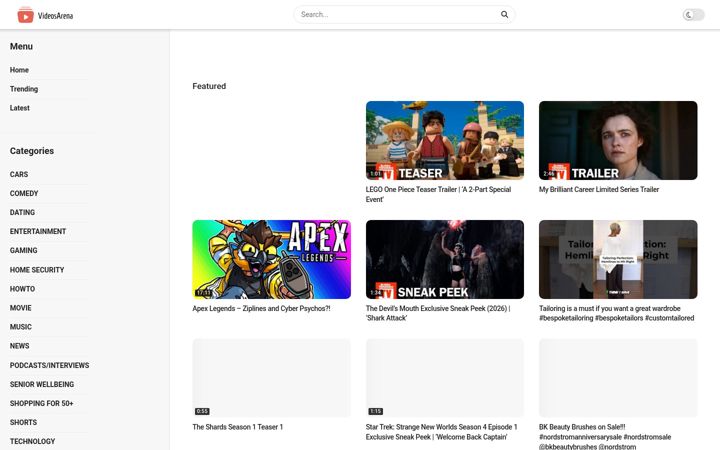Open Star Trek Strange New Worlds thumbnail
Viewport: 720px width, 450px height.
[x=444, y=378]
